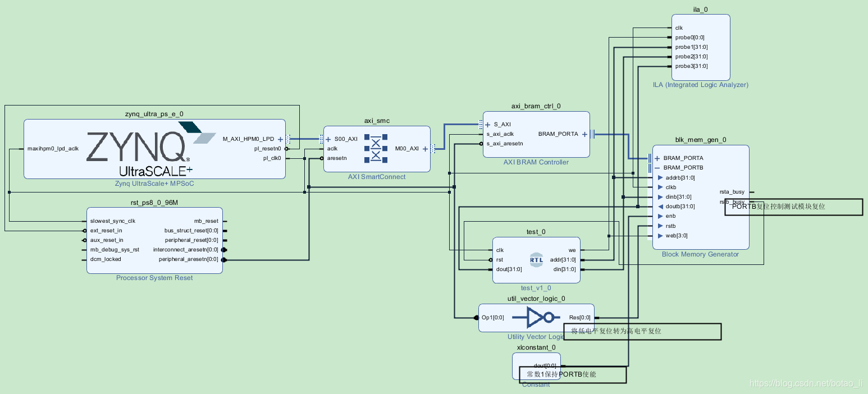Select the s_axi_aresetn pin
This screenshot has width=868, height=394.
tap(504, 144)
